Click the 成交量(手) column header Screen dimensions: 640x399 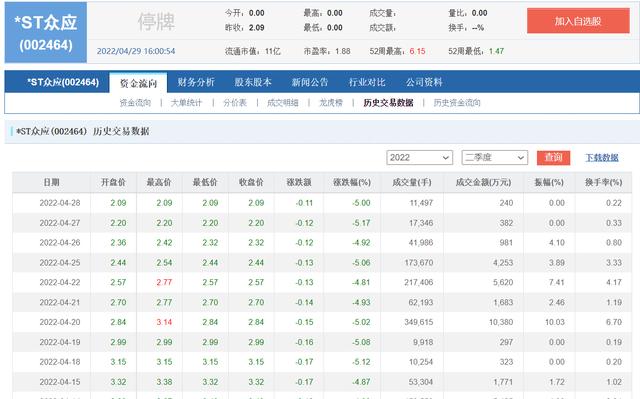(x=412, y=182)
